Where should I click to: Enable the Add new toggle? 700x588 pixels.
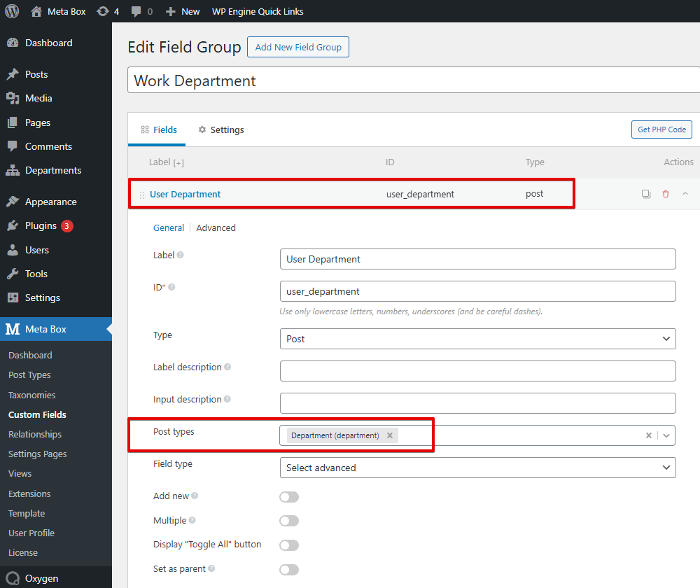point(289,496)
